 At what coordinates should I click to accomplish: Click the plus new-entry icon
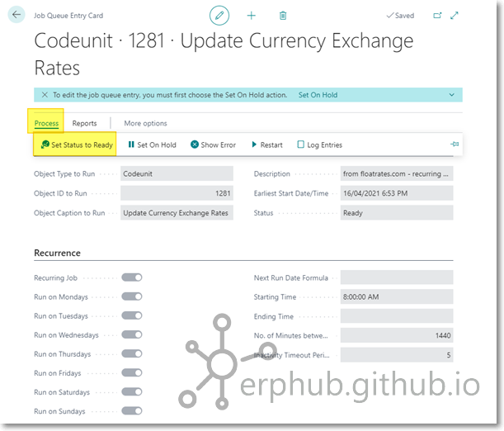(252, 15)
